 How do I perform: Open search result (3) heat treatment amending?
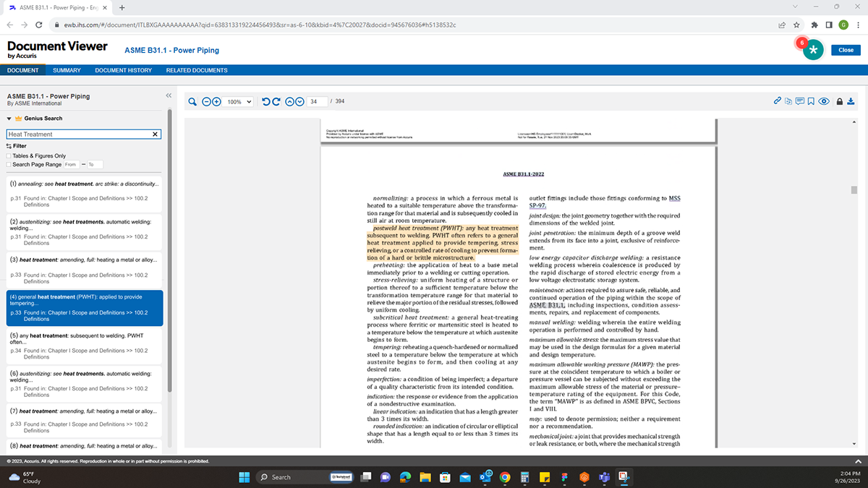click(83, 269)
